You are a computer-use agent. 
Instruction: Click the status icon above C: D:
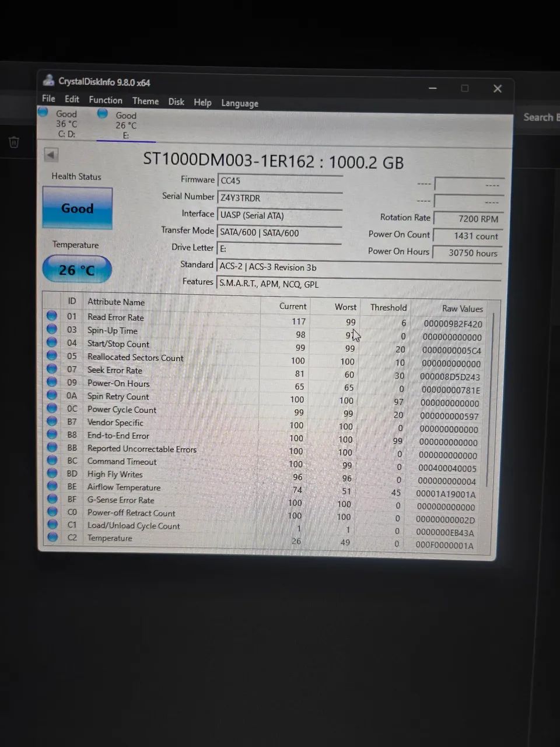[x=43, y=111]
